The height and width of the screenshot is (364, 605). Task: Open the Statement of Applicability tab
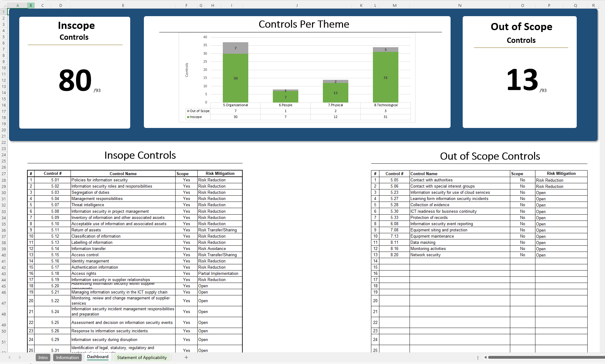pos(141,357)
